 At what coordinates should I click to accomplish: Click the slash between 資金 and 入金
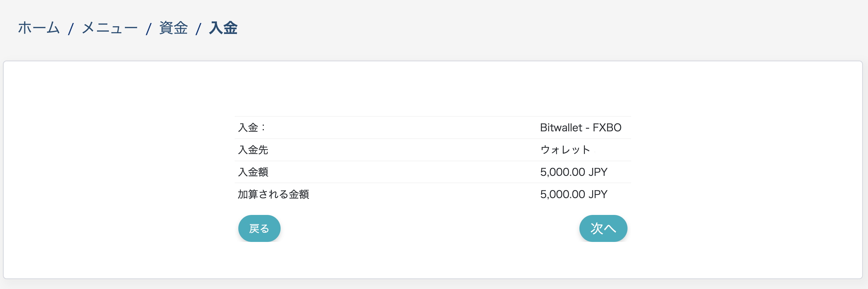pos(198,29)
